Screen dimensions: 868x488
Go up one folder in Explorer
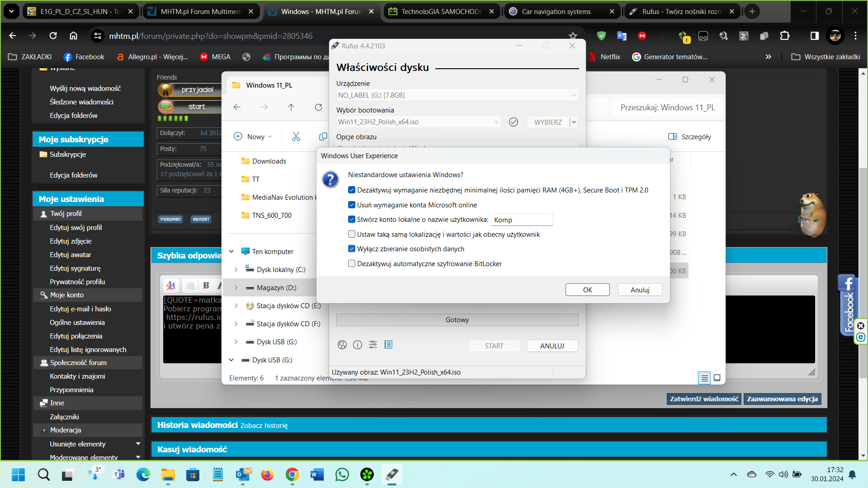(x=291, y=107)
